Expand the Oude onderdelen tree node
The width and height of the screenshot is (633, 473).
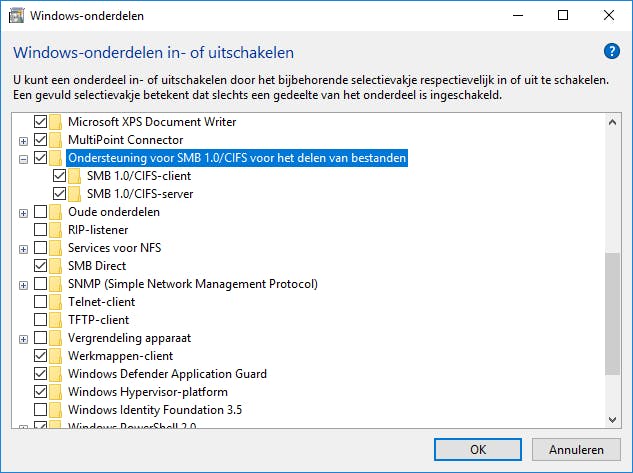tap(23, 212)
